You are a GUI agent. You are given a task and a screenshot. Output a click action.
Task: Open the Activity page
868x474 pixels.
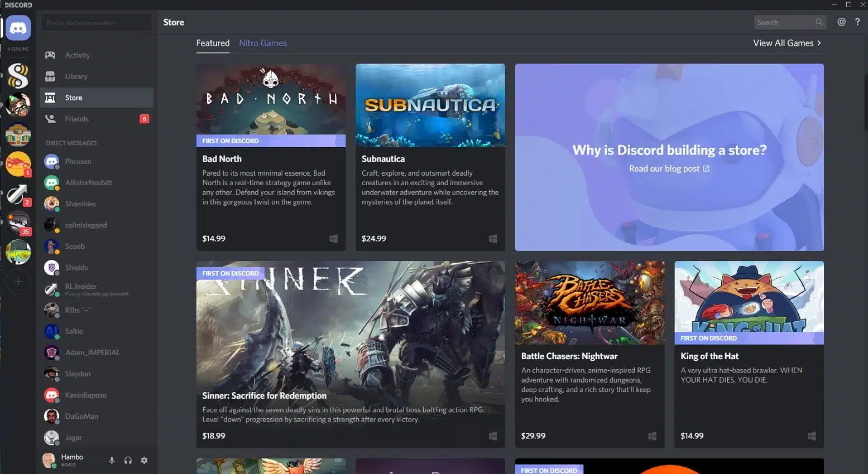click(x=96, y=55)
